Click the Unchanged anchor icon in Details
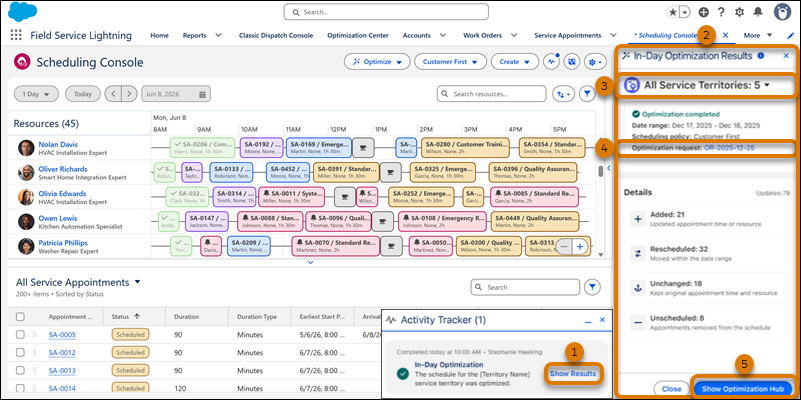The width and height of the screenshot is (801, 400). pos(638,288)
